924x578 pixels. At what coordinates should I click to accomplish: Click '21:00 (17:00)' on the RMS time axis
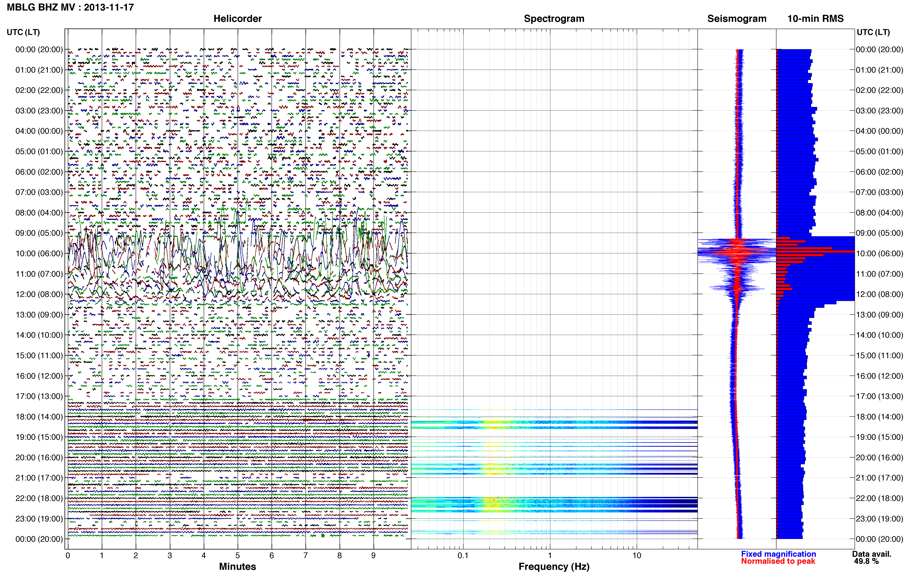point(879,478)
